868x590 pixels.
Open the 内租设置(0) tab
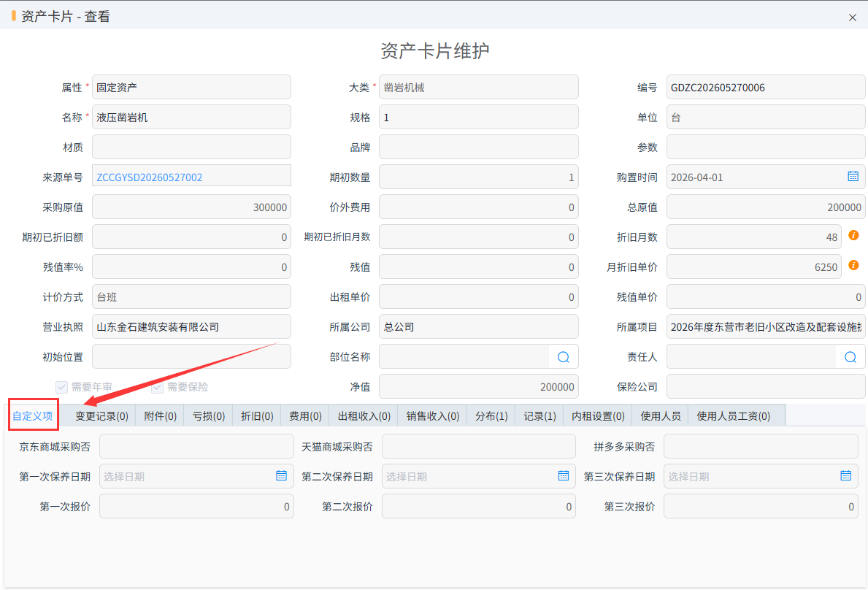(x=598, y=415)
